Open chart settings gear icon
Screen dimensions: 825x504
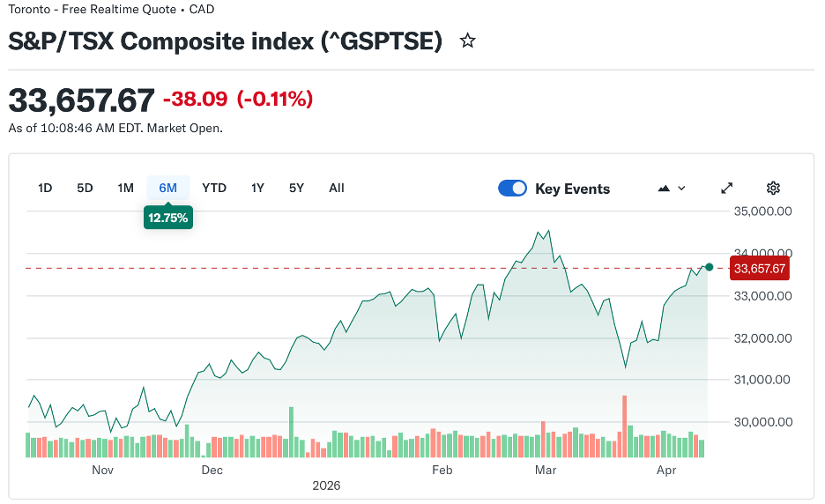pos(773,188)
